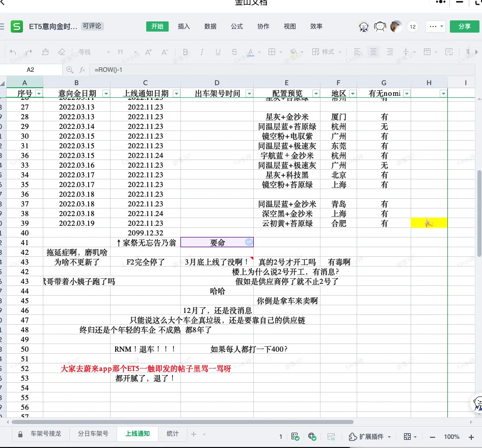The image size is (482, 448).
Task: Toggle bold formatting
Action: [x=185, y=52]
